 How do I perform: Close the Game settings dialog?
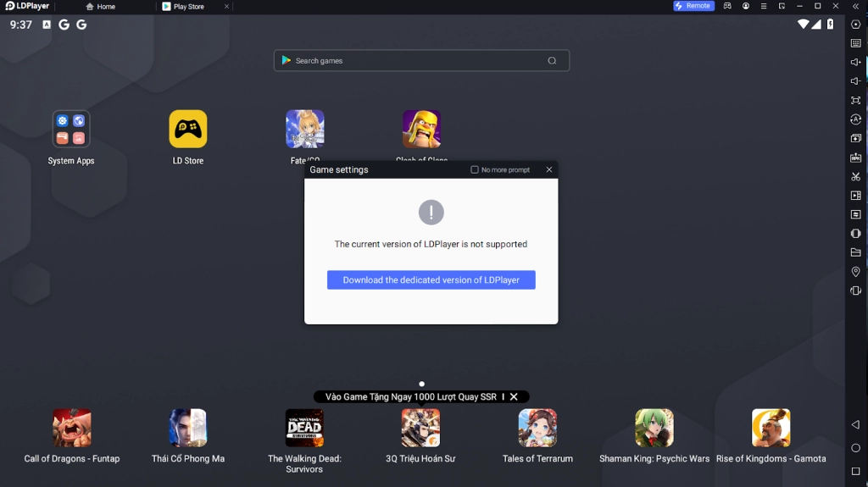pos(549,170)
